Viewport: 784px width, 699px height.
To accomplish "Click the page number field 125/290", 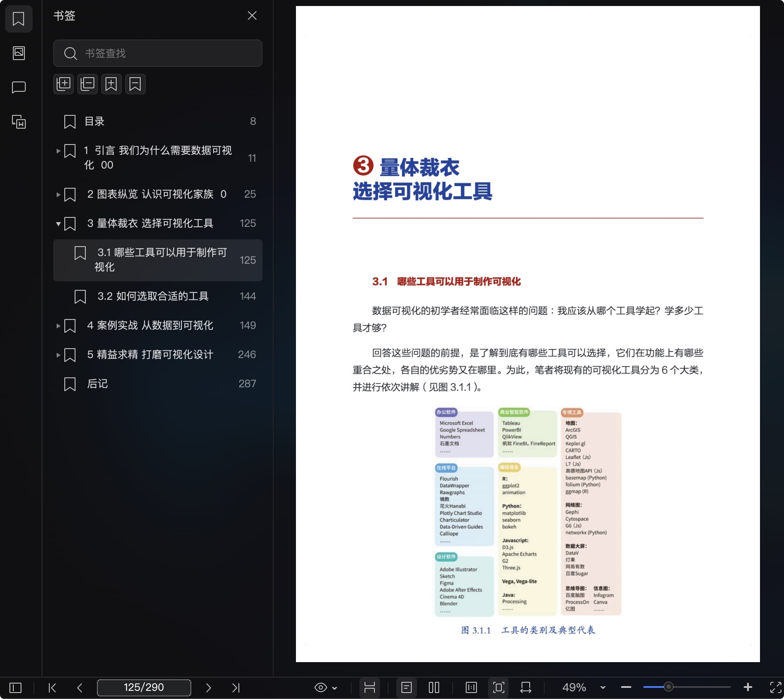I will pos(144,687).
